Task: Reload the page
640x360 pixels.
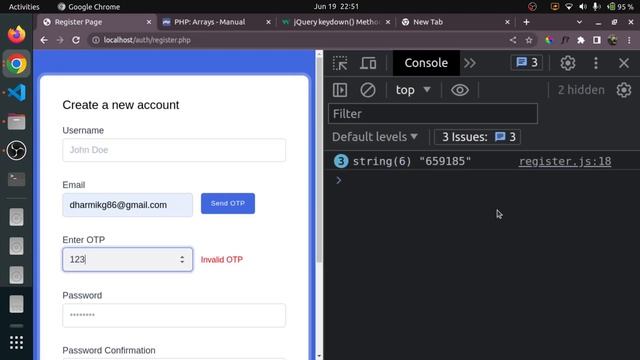Action: [x=76, y=40]
